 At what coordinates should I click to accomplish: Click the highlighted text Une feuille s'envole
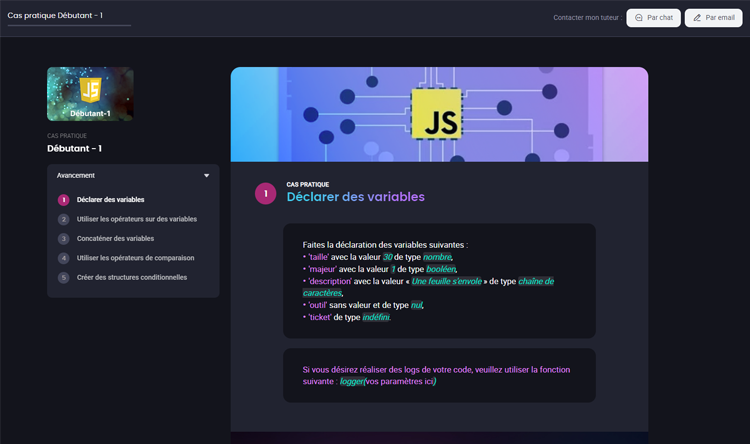click(447, 281)
